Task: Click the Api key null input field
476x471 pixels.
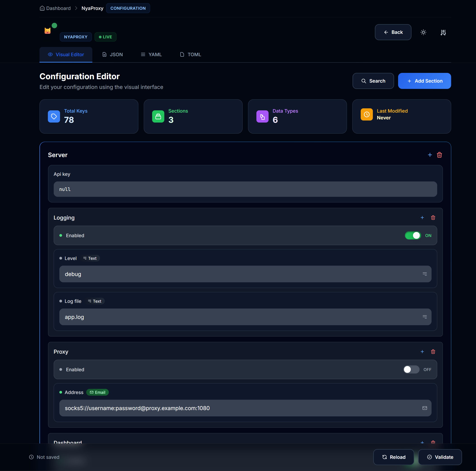Action: coord(245,189)
